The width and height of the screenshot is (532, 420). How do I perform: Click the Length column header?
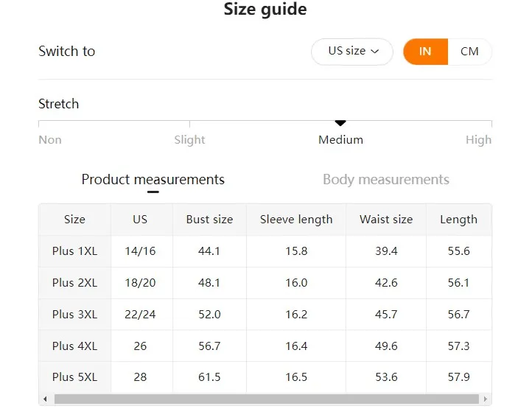pyautogui.click(x=459, y=220)
